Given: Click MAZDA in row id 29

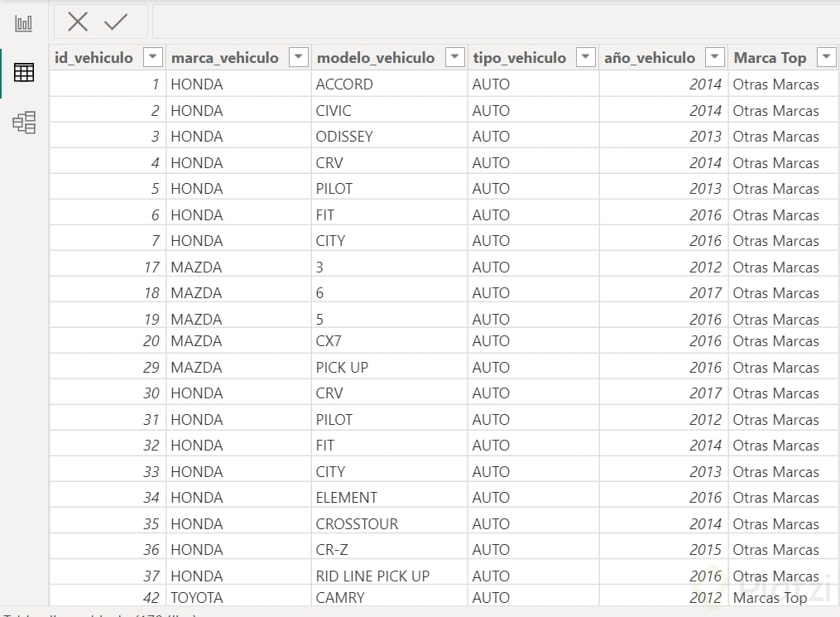Looking at the screenshot, I should point(238,367).
